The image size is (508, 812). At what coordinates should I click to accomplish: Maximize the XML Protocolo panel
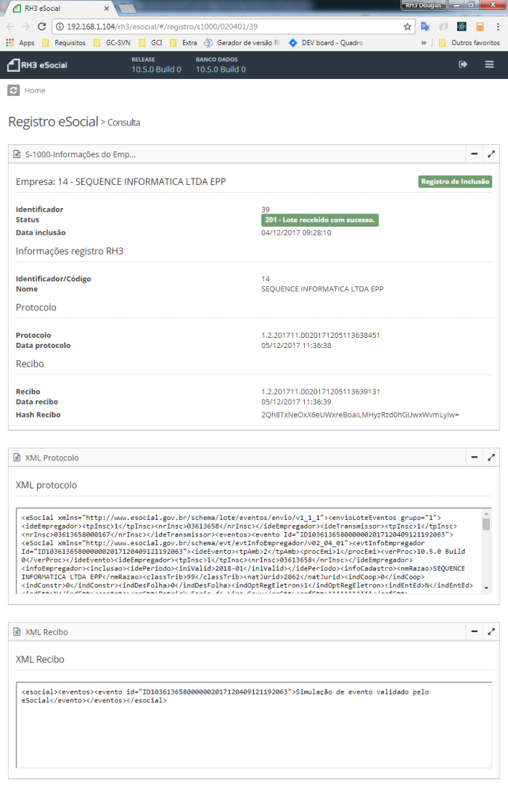tap(491, 457)
